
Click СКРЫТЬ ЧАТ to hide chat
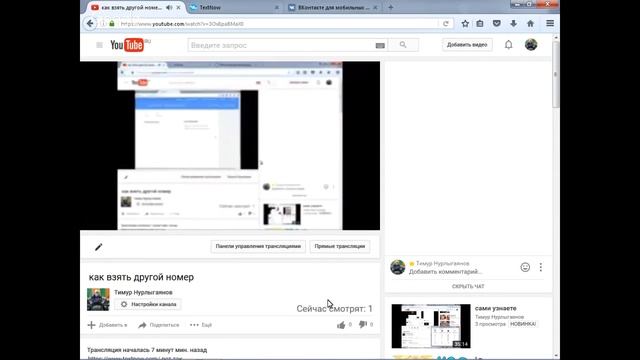(468, 287)
